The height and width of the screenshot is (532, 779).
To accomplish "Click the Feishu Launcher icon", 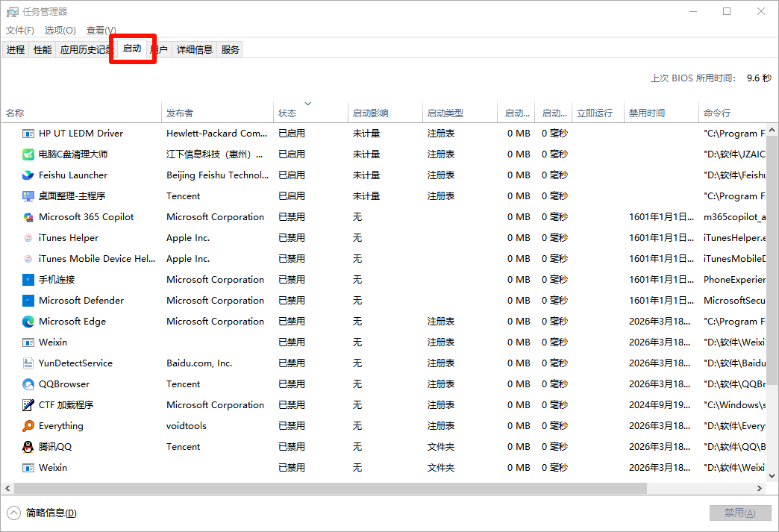I will 28,175.
